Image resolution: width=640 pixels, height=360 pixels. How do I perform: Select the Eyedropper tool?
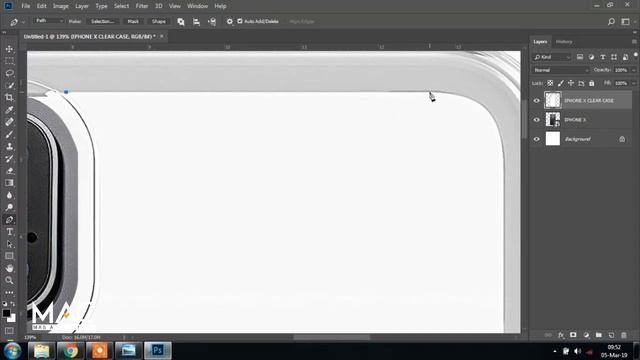point(9,110)
